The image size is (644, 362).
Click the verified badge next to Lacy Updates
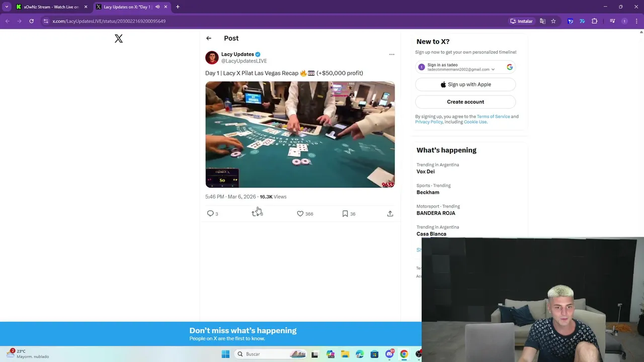pos(258,54)
